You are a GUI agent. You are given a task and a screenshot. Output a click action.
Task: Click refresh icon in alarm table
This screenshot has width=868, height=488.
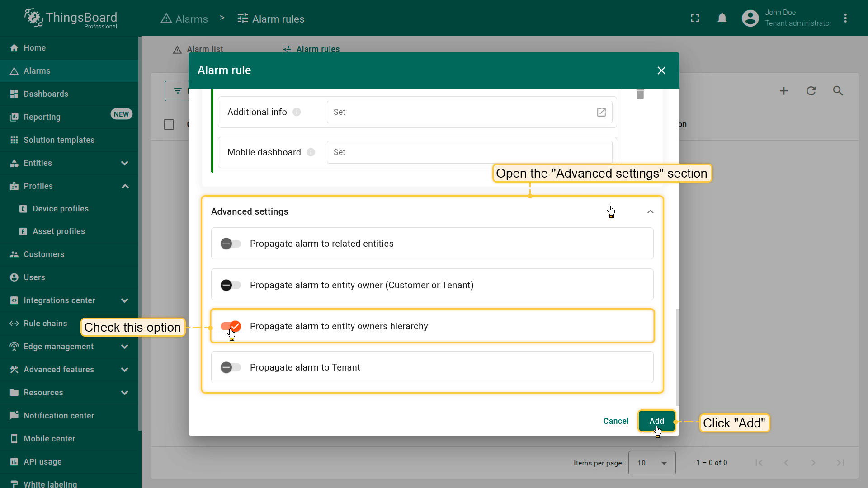click(x=811, y=91)
